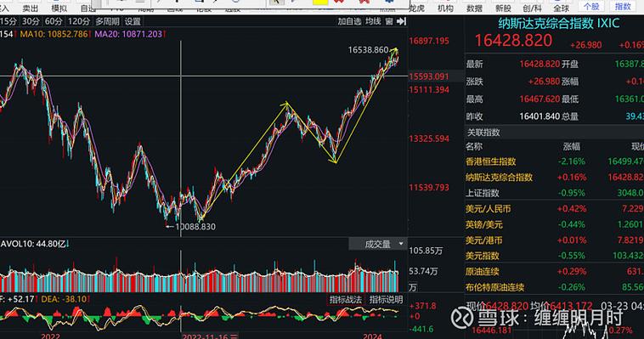Screen dimensions: 644x339
Task: Open the 指标说明 indicator explanation
Action: pyautogui.click(x=386, y=300)
